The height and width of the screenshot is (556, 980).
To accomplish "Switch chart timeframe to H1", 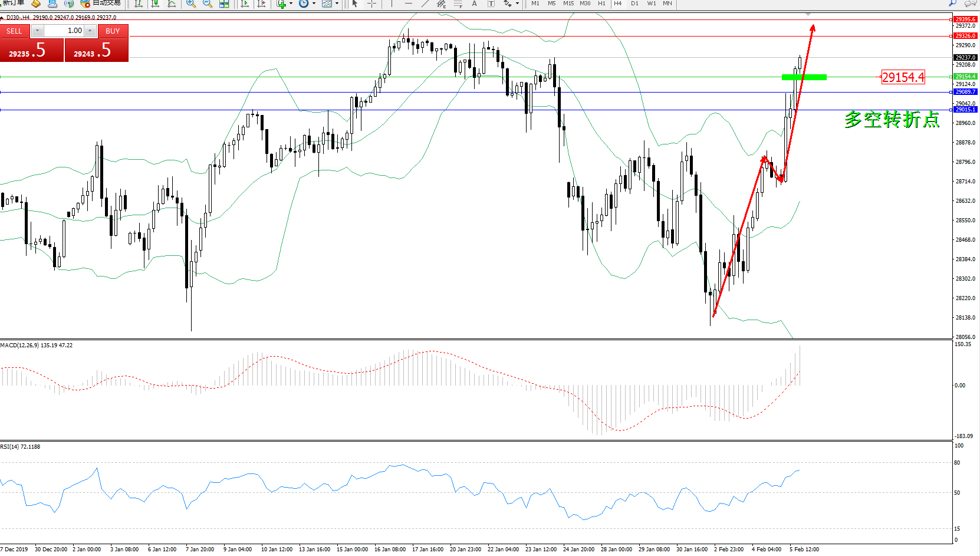I will (601, 4).
